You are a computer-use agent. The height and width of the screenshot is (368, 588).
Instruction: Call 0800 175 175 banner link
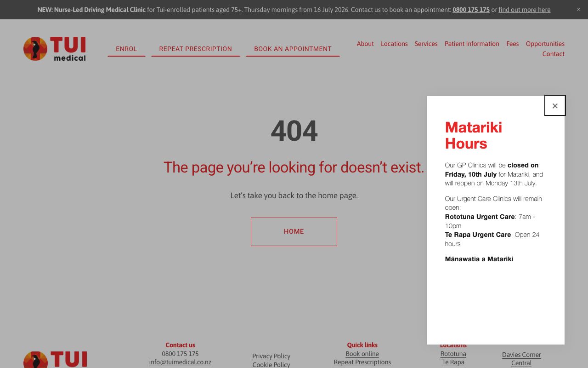point(471,10)
